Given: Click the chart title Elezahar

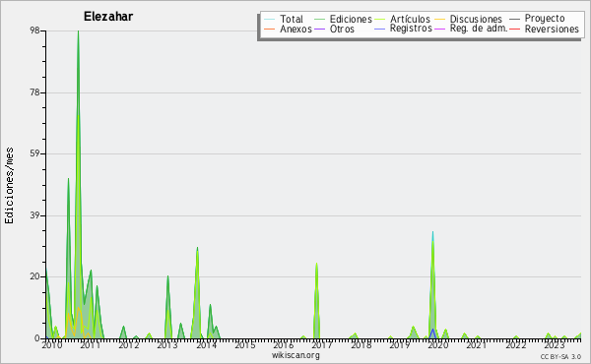Looking at the screenshot, I should tap(108, 17).
